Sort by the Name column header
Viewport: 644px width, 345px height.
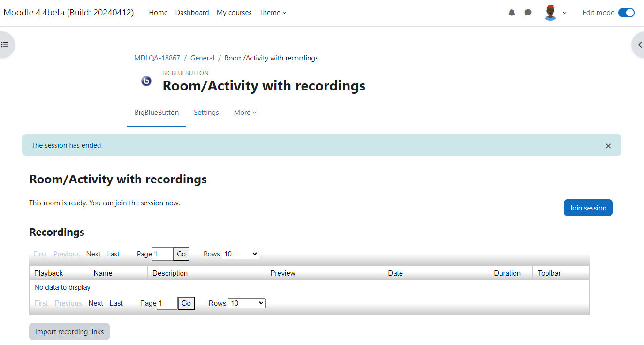[118, 273]
